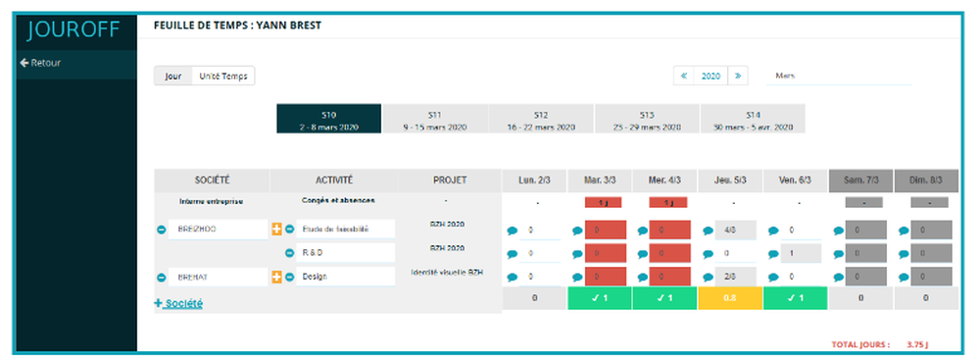
Task: Click the 2020 year button
Action: coord(710,76)
